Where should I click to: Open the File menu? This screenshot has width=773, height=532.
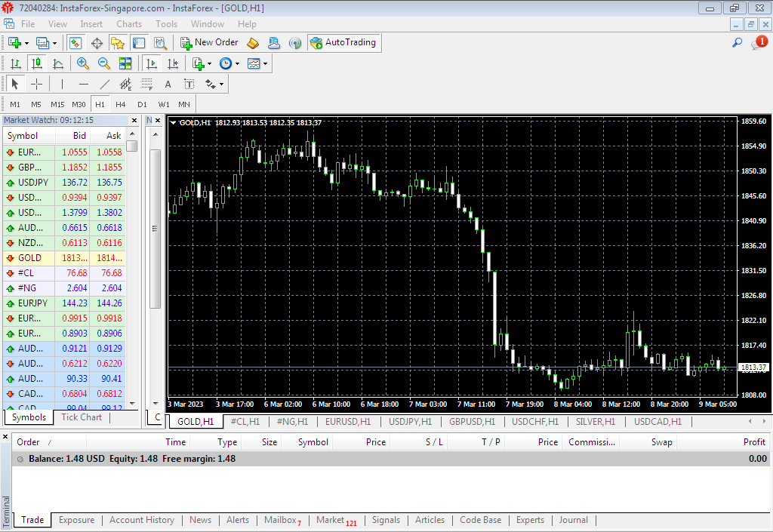pyautogui.click(x=28, y=24)
